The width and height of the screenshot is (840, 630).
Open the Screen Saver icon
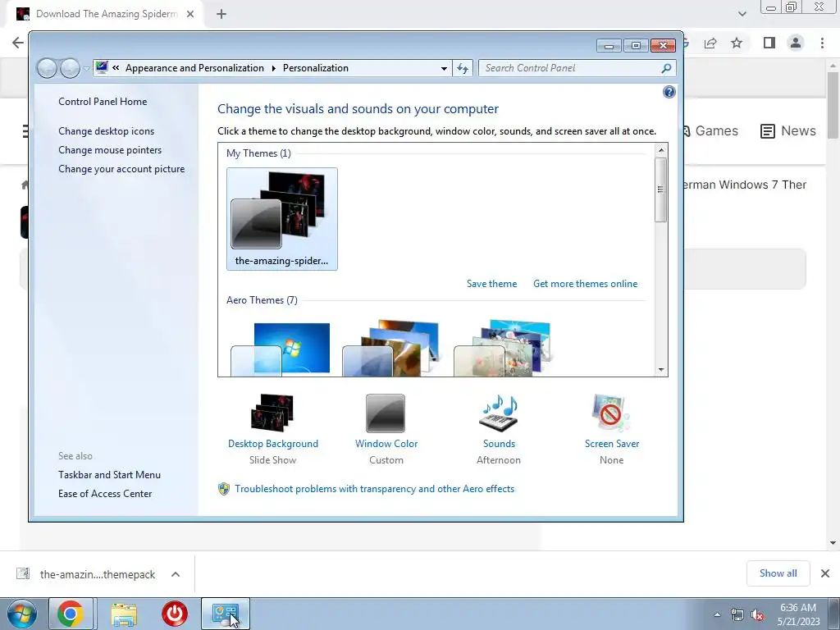point(611,413)
